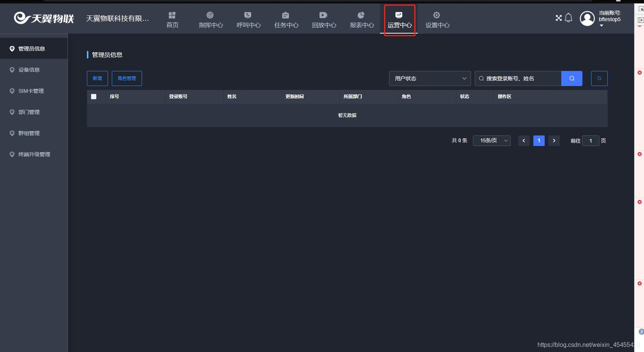Image resolution: width=644 pixels, height=352 pixels.
Task: Open the 报表中心 tab
Action: coord(361,20)
